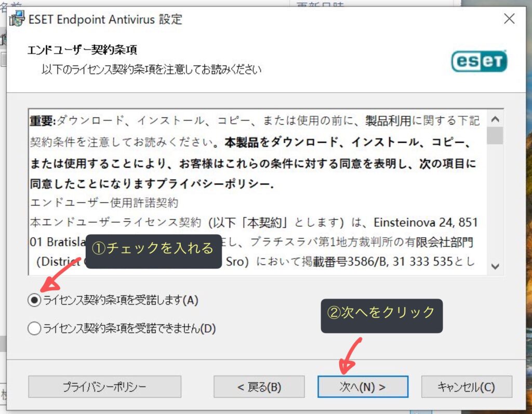
Task: Select ライセンス契約条項を受諾します(A) radio button
Action: [x=34, y=300]
